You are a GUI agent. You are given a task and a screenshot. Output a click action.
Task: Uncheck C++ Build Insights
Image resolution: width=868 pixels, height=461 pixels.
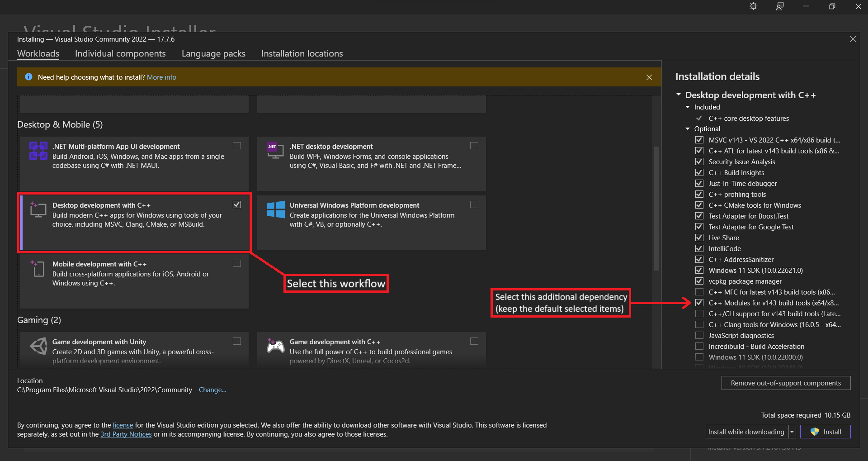pyautogui.click(x=699, y=172)
